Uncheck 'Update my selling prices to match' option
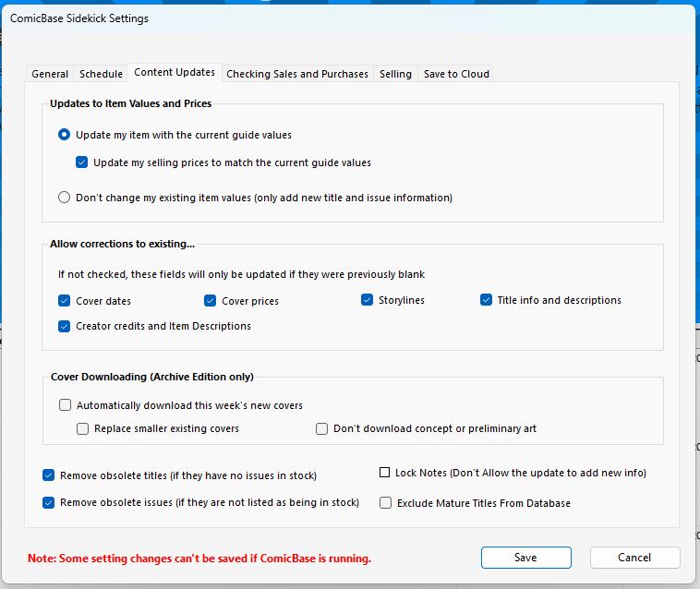Viewport: 700px width, 589px height. (81, 162)
